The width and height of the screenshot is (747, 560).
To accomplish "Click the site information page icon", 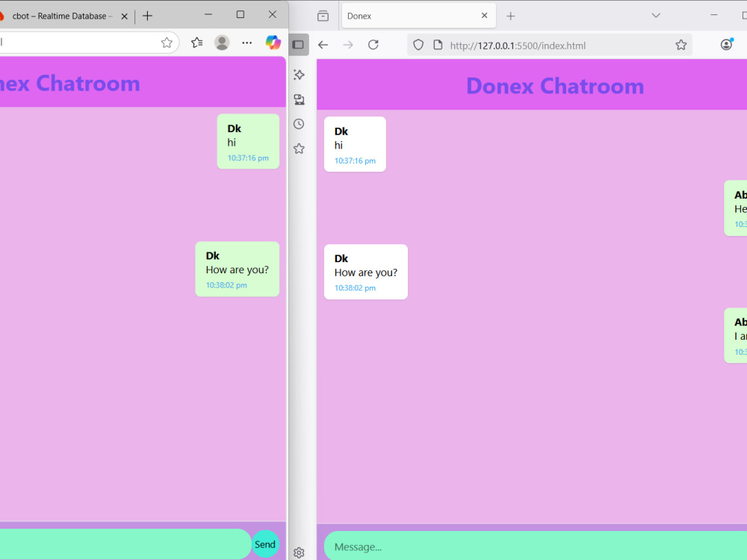I will pyautogui.click(x=437, y=46).
